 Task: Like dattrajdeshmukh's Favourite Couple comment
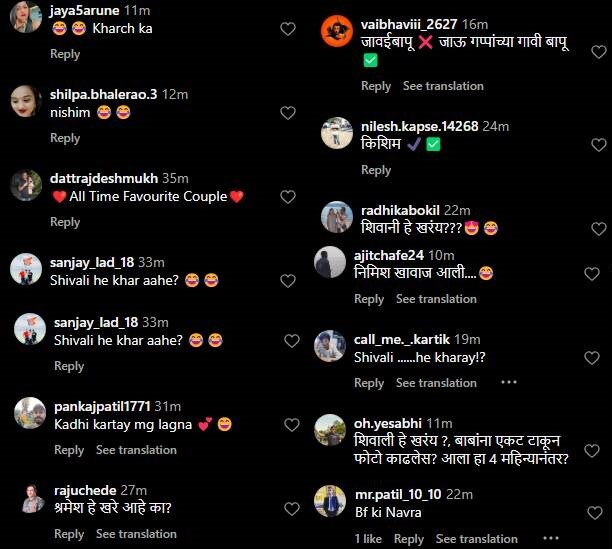[288, 197]
